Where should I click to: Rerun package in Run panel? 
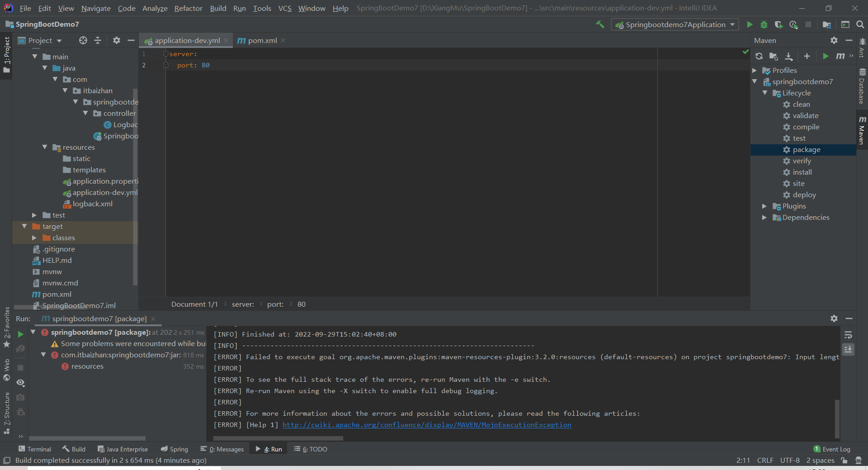(20, 334)
